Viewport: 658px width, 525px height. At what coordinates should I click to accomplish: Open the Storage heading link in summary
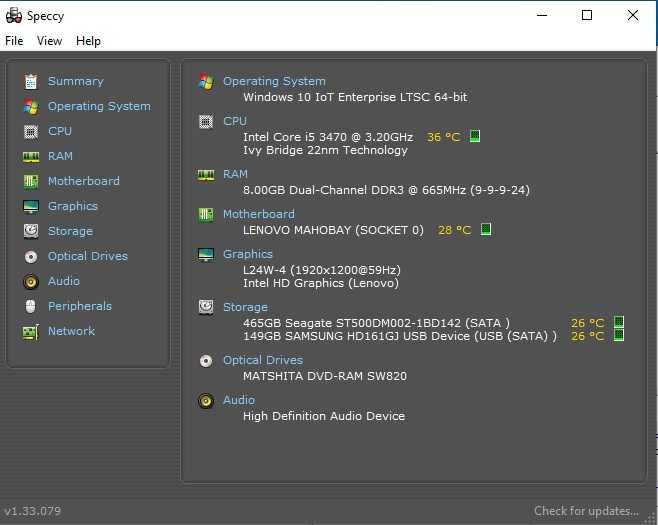pos(245,307)
